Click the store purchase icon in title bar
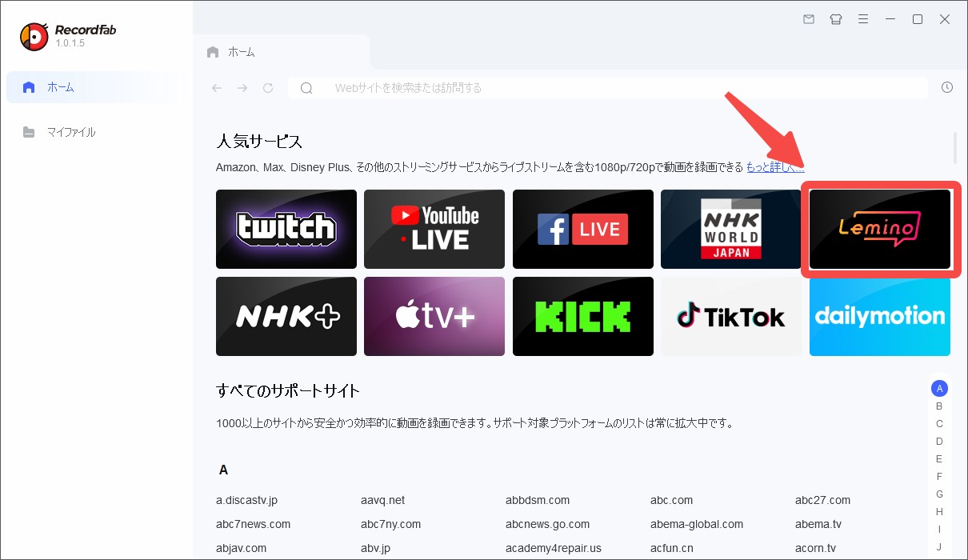The height and width of the screenshot is (560, 968). coord(836,18)
